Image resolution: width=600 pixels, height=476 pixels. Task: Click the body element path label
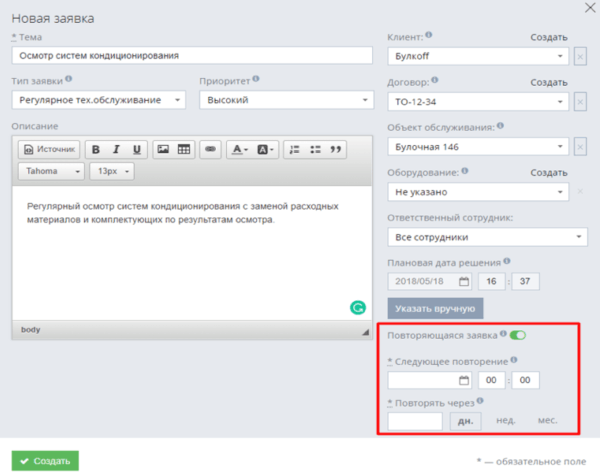[x=31, y=330]
